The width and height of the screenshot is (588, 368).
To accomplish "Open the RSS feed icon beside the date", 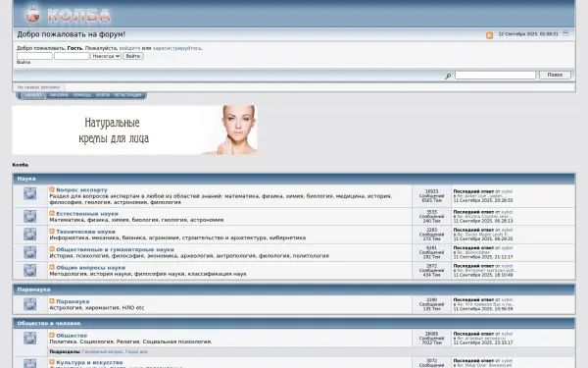I will click(x=489, y=35).
